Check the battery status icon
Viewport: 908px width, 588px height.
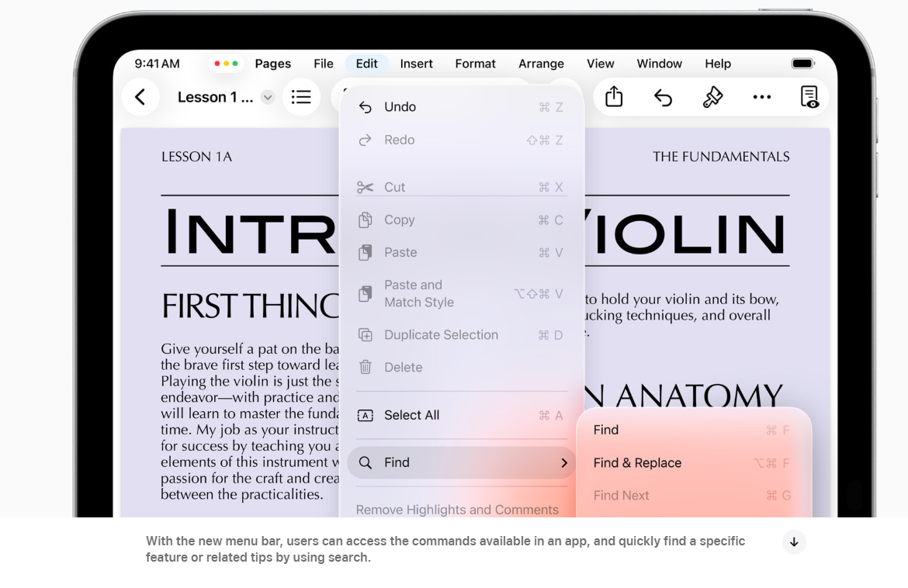(802, 64)
